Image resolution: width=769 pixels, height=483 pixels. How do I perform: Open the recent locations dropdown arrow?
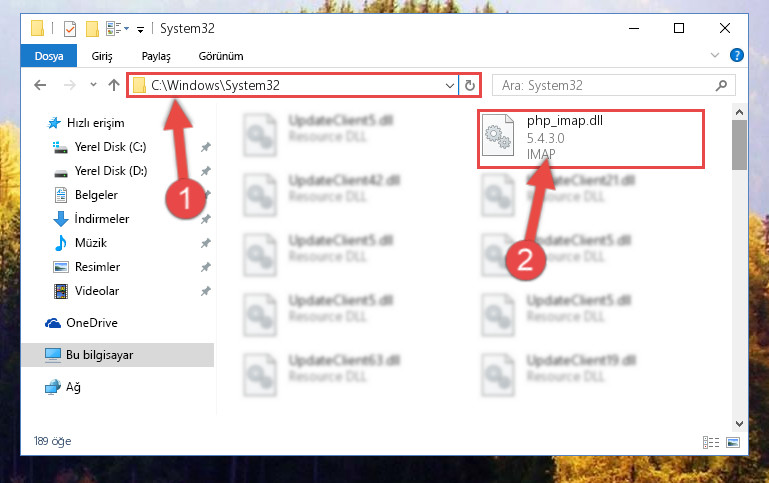tap(93, 85)
